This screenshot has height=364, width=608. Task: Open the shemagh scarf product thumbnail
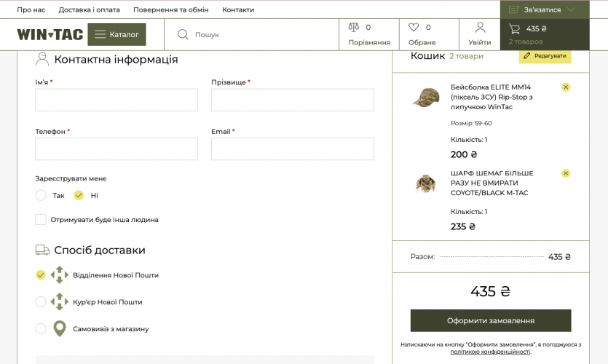point(426,183)
